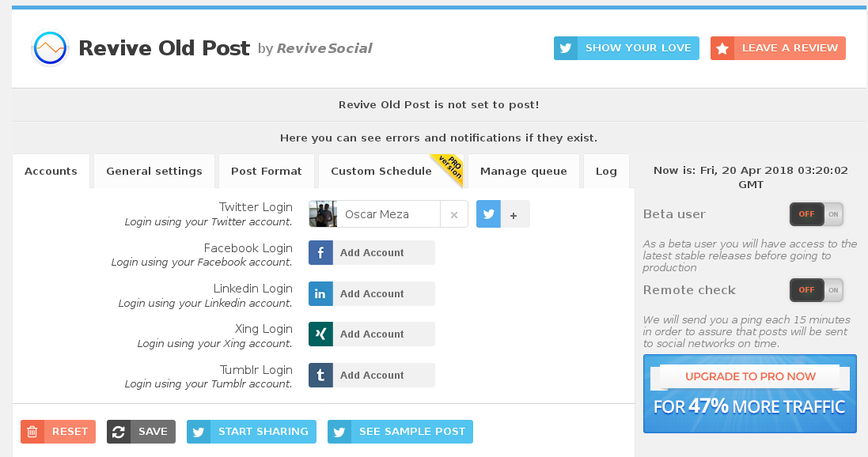
Task: Click the Upgrade to Pro Now banner
Action: 750,394
